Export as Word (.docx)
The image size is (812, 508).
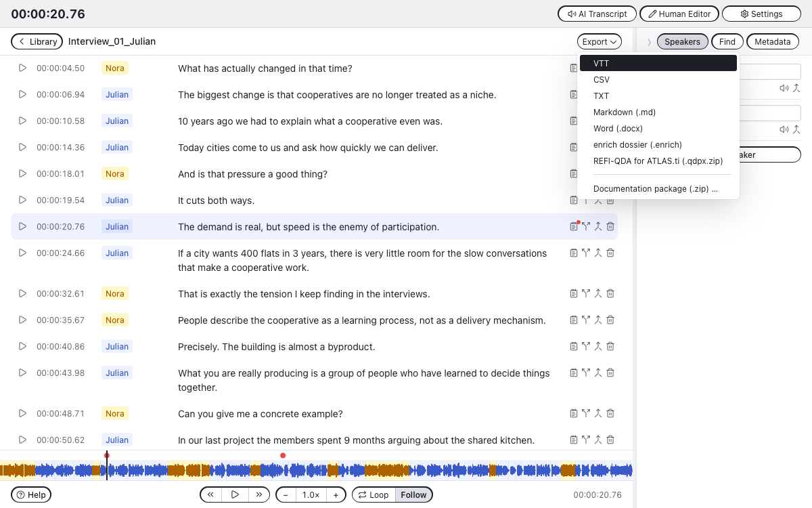[x=658, y=128]
